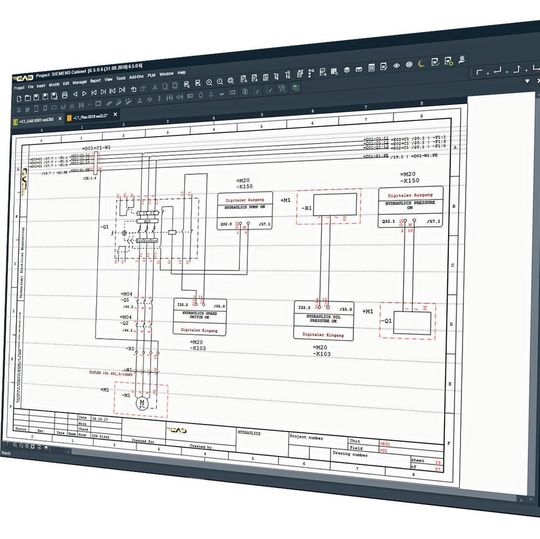The image size is (540, 539).
Task: Click the page with gear settings icon
Action: click(448, 61)
